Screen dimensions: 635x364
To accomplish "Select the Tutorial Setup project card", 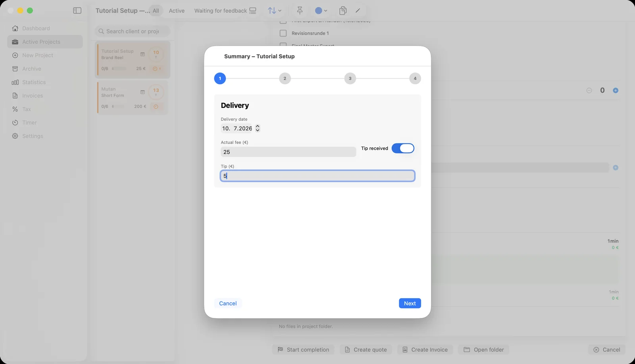I will [x=133, y=60].
